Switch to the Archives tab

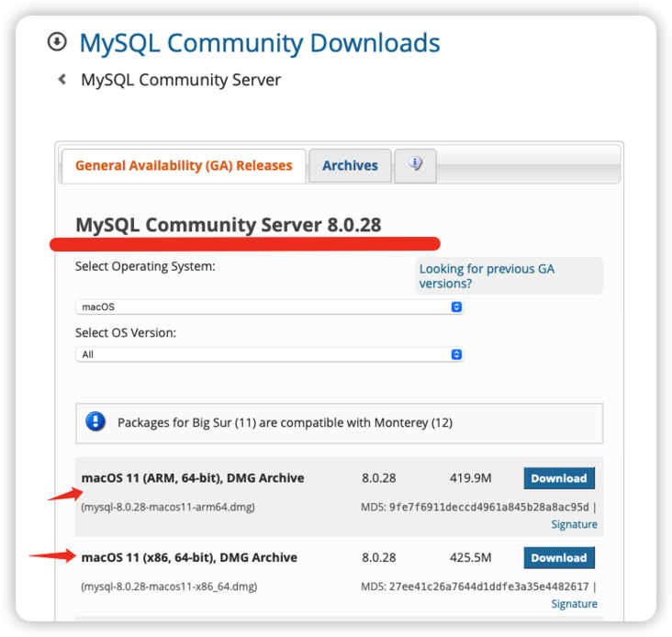[350, 166]
